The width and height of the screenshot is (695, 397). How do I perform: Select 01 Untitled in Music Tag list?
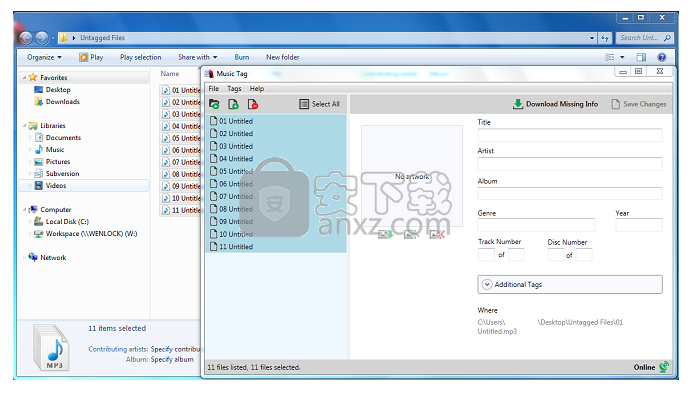click(276, 121)
